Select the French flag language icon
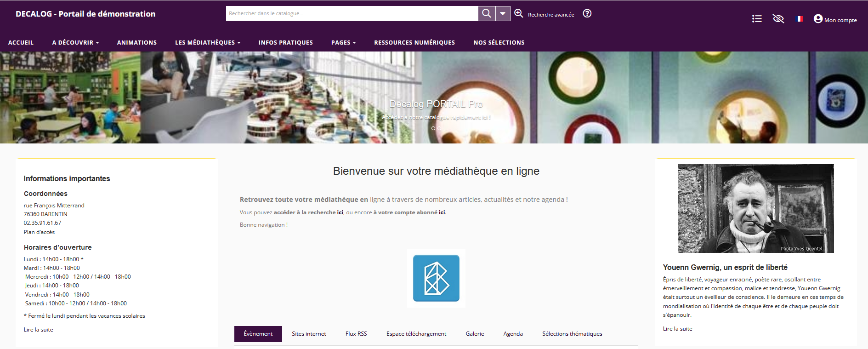Viewport: 868px width, 349px height. tap(800, 19)
